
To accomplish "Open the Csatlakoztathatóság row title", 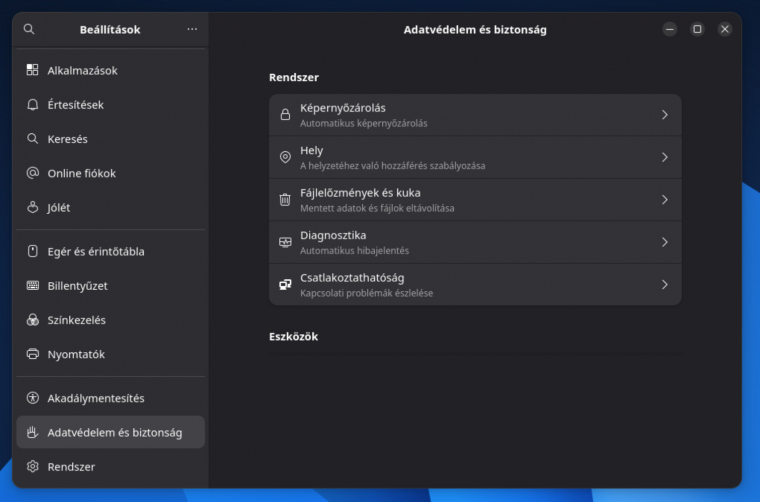I will [x=352, y=278].
